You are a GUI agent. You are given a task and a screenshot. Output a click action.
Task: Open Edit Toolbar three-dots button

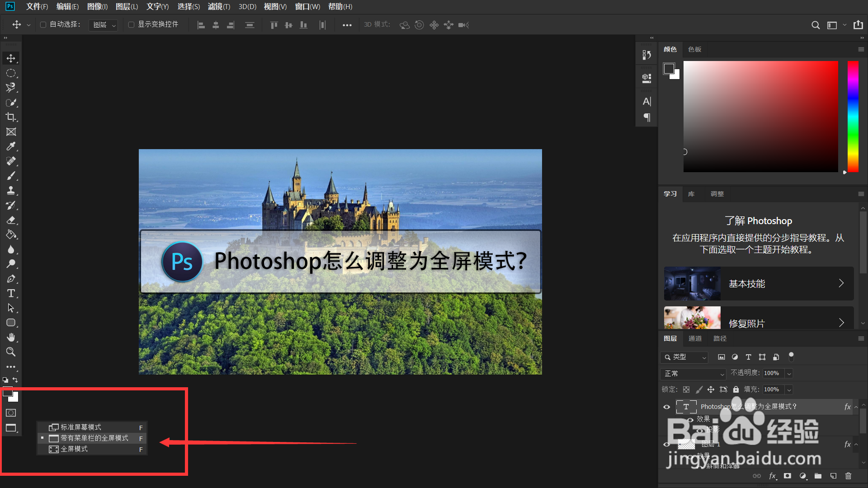point(11,367)
